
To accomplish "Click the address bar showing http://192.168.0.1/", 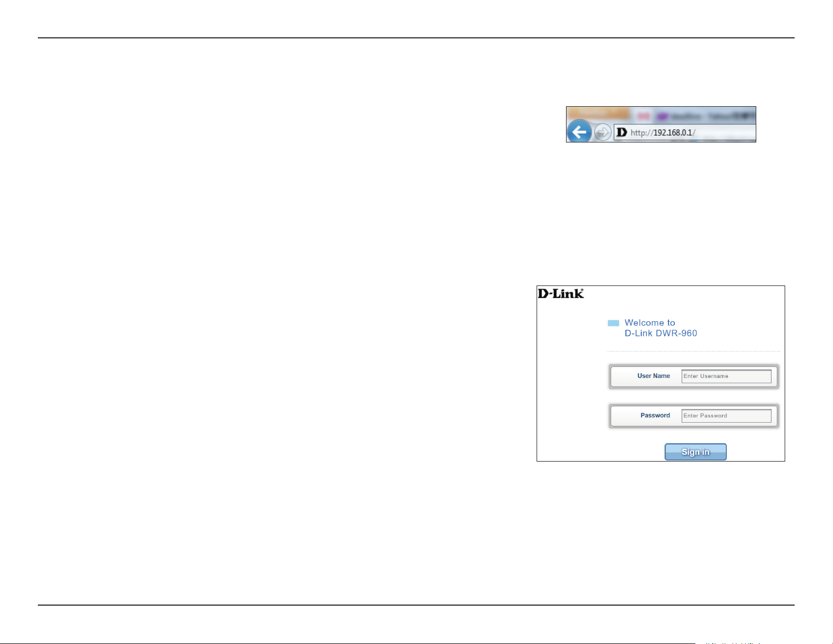I will pos(685,132).
